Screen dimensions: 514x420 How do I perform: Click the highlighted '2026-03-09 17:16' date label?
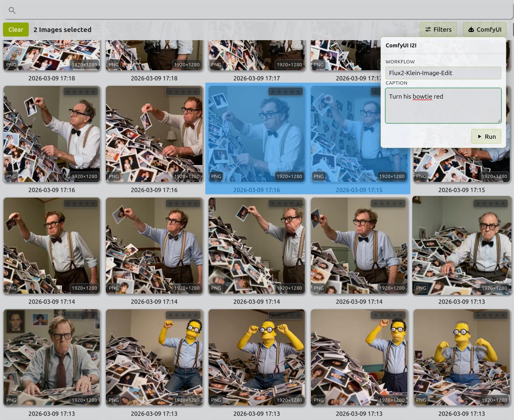[257, 190]
